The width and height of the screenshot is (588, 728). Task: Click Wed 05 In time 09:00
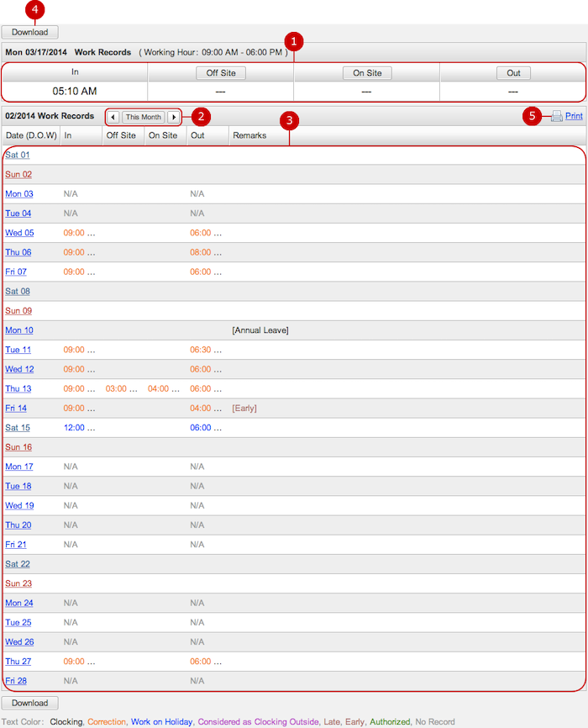coord(79,233)
